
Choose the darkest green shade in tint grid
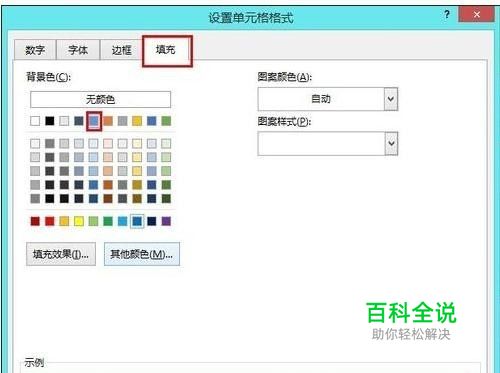tap(166, 199)
